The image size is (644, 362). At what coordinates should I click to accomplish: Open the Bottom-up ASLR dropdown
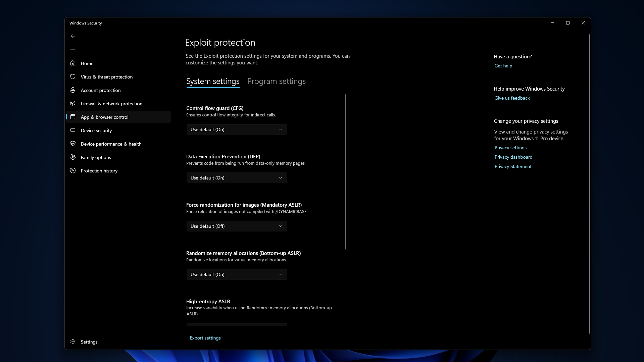pyautogui.click(x=237, y=274)
